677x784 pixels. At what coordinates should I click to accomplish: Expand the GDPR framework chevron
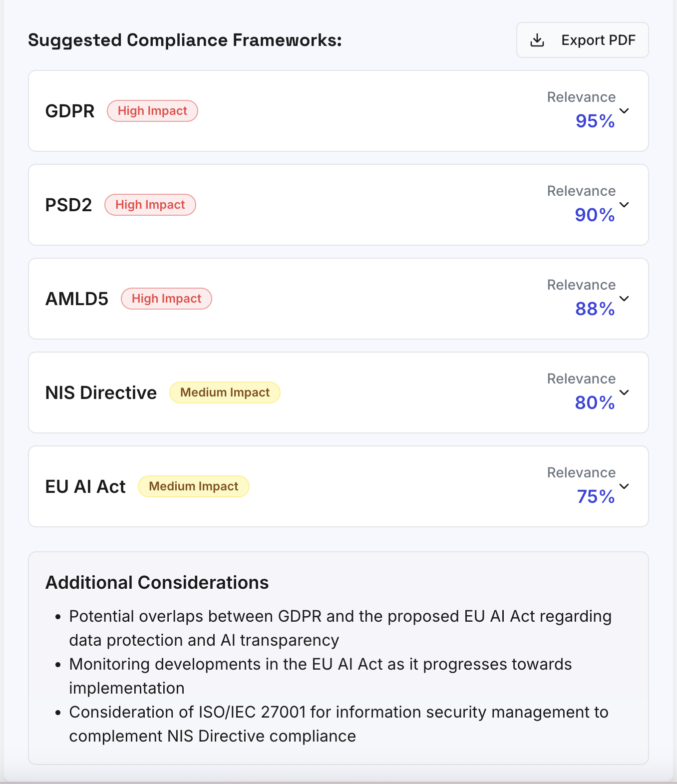(x=624, y=111)
